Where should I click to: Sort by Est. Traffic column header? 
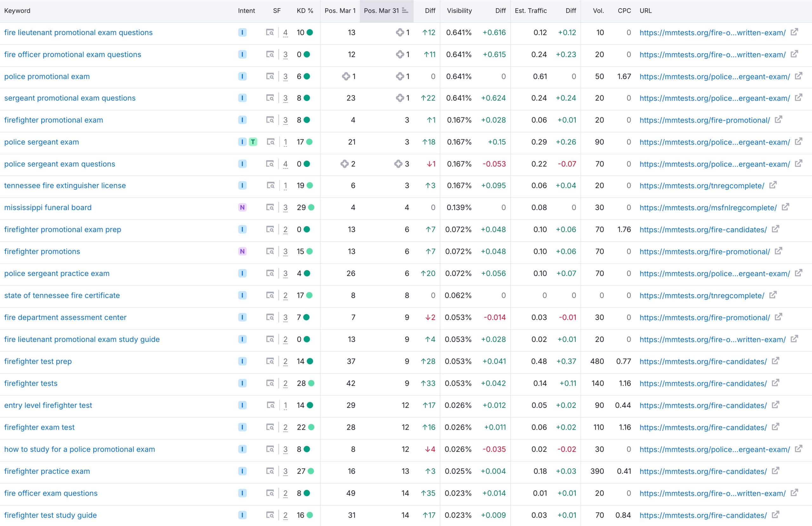coord(531,10)
